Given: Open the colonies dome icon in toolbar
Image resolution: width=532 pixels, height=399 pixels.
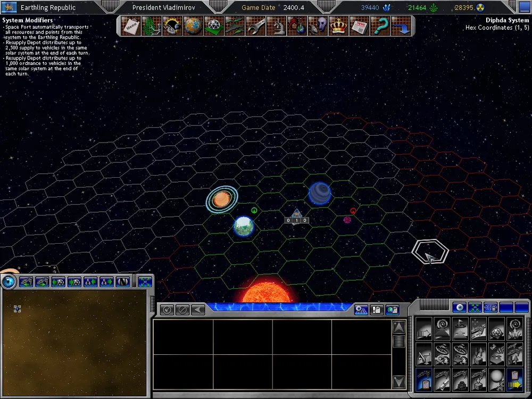Looking at the screenshot, I should [x=214, y=26].
